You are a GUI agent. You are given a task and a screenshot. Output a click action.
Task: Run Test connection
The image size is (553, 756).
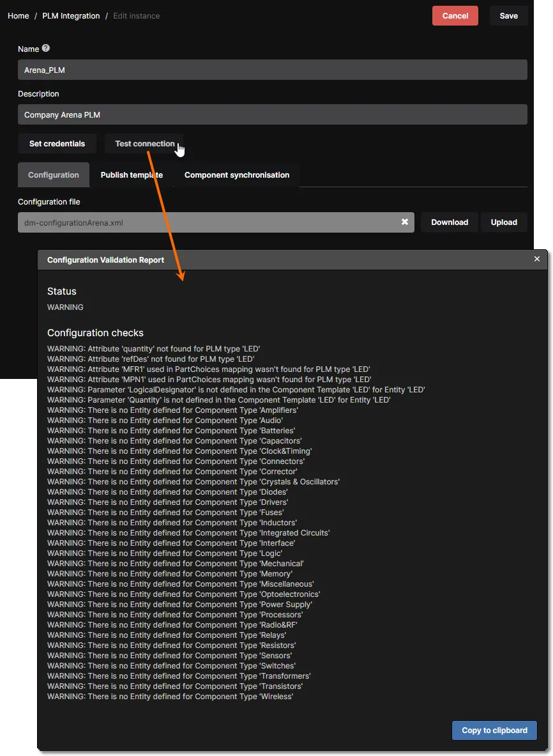tap(144, 144)
